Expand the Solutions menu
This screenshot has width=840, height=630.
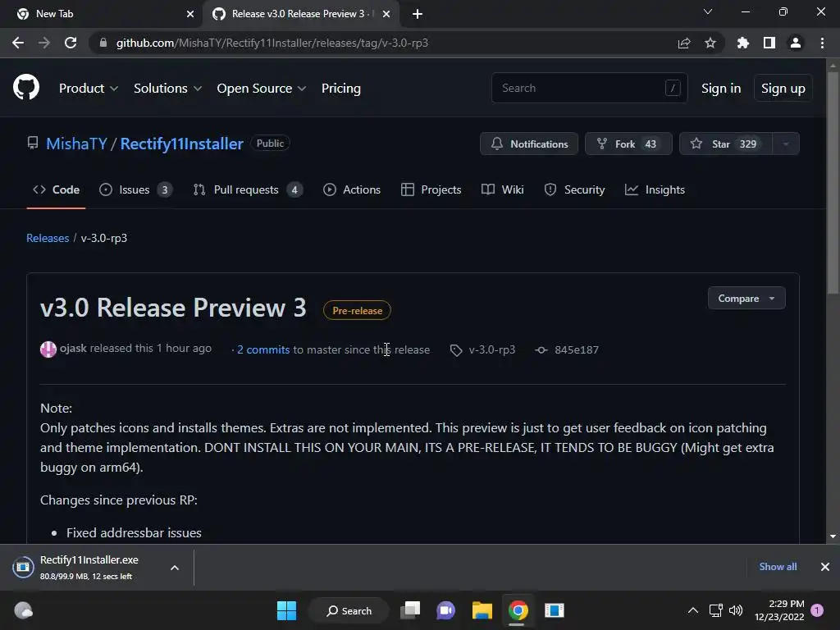coord(167,89)
